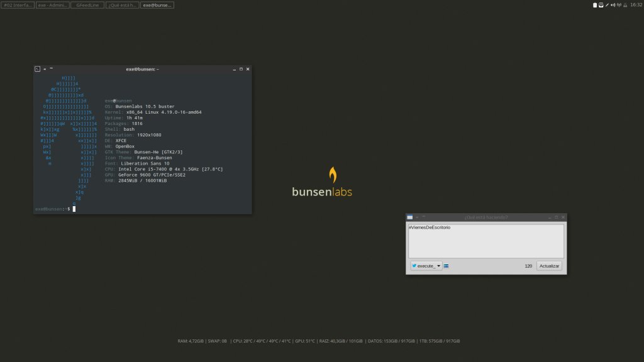Viewport: 644px width, 362px height.
Task: Switch to the 'exe - Admini...' taskbar window
Action: (52, 5)
